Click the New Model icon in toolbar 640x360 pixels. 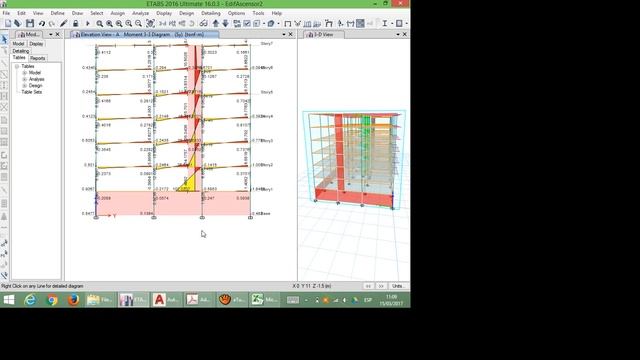(8, 24)
